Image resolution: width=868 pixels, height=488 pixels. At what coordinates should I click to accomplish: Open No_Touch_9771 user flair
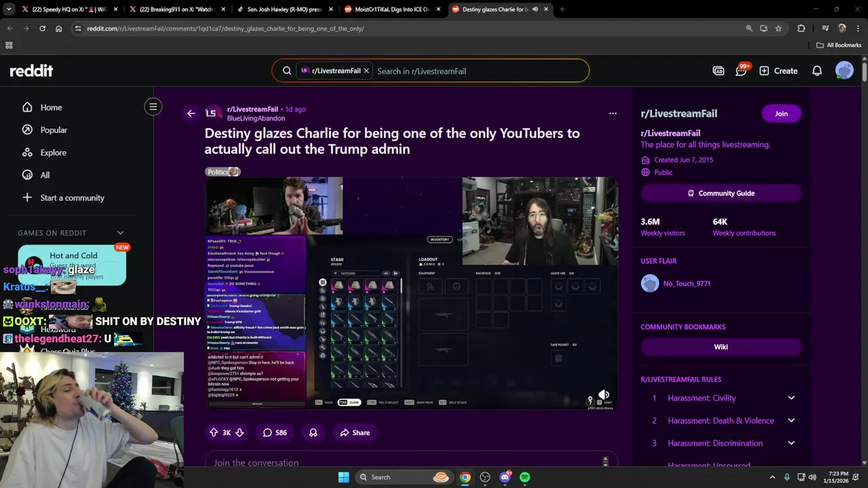coord(686,283)
